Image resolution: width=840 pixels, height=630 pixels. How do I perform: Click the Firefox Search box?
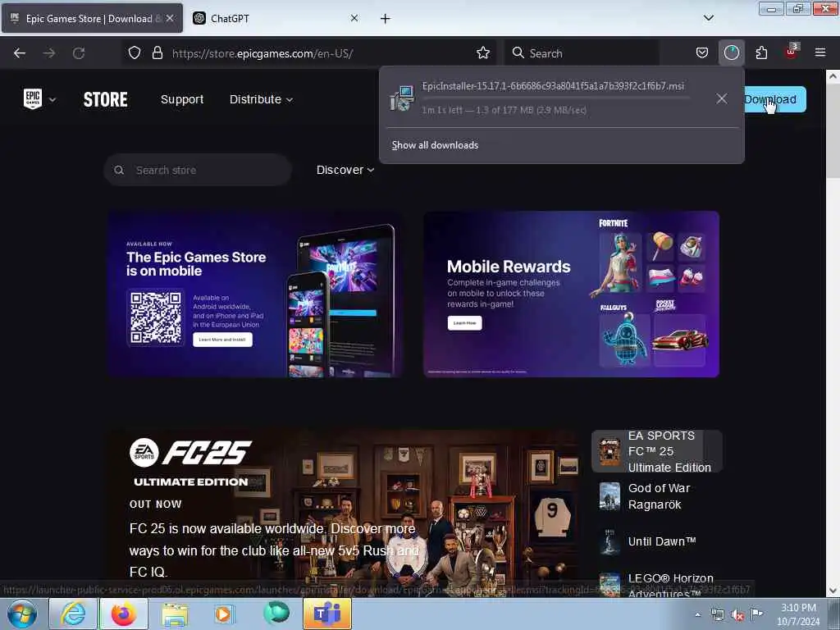(x=582, y=53)
